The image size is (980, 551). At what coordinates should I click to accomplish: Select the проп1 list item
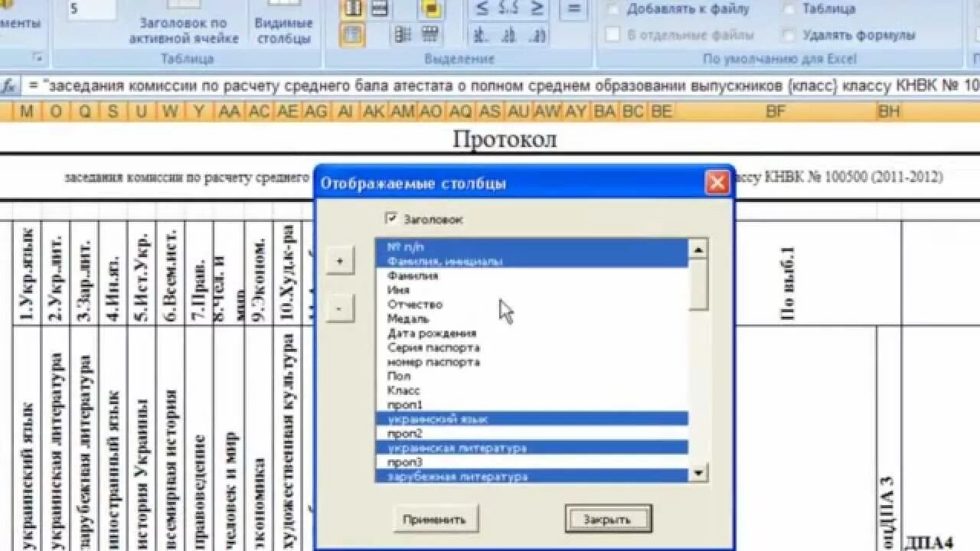point(532,405)
